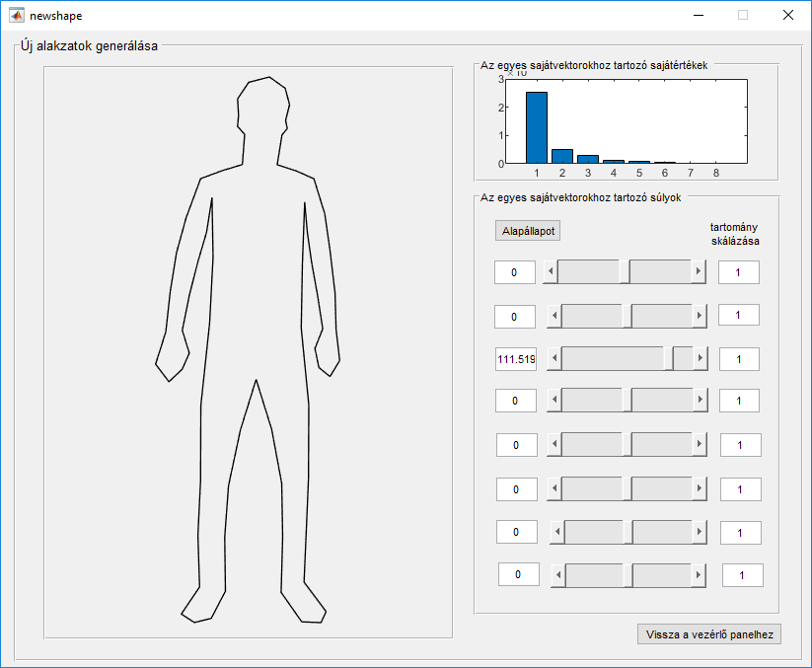Screen dimensions: 812x668
Task: Click right arrow of the eighth slider
Action: [x=703, y=574]
